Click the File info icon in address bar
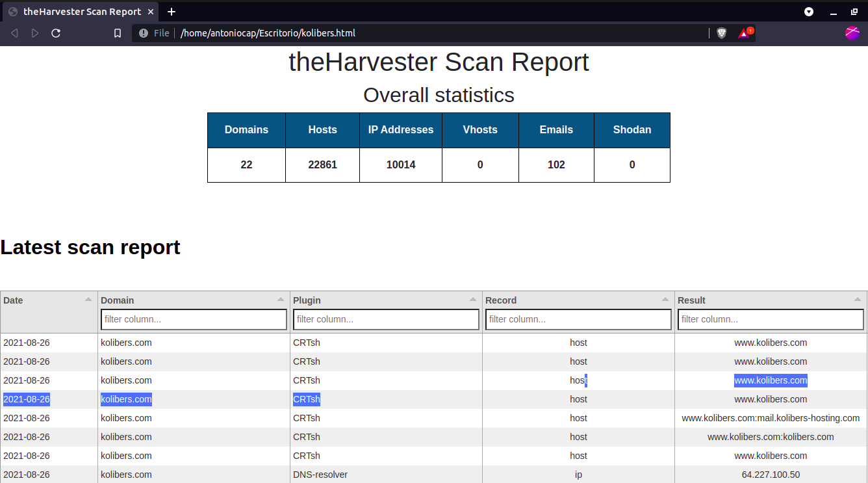 (144, 33)
